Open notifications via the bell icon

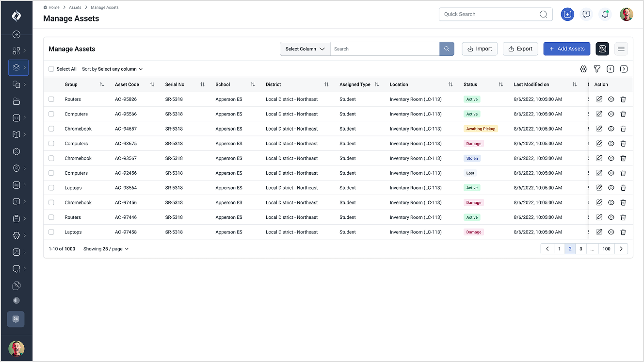click(x=605, y=14)
